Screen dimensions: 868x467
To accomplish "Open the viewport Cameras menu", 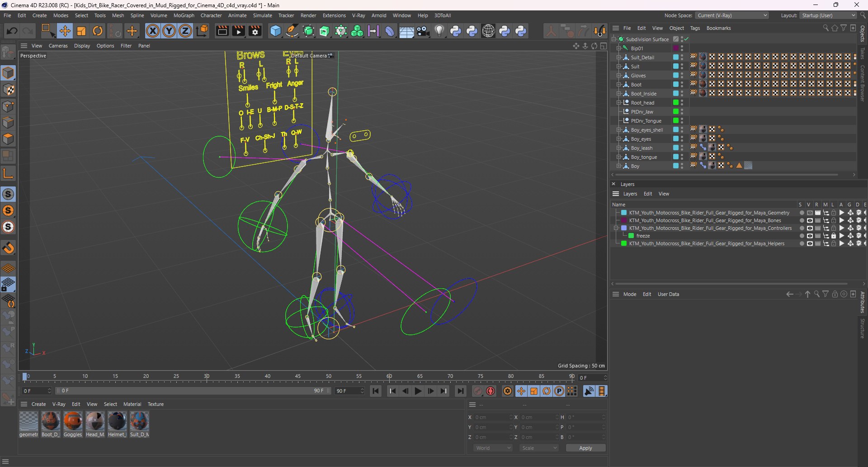I will point(58,46).
